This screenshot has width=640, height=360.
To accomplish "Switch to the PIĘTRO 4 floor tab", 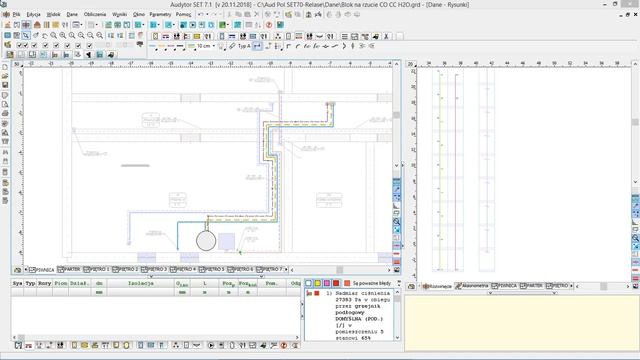I will point(183,269).
